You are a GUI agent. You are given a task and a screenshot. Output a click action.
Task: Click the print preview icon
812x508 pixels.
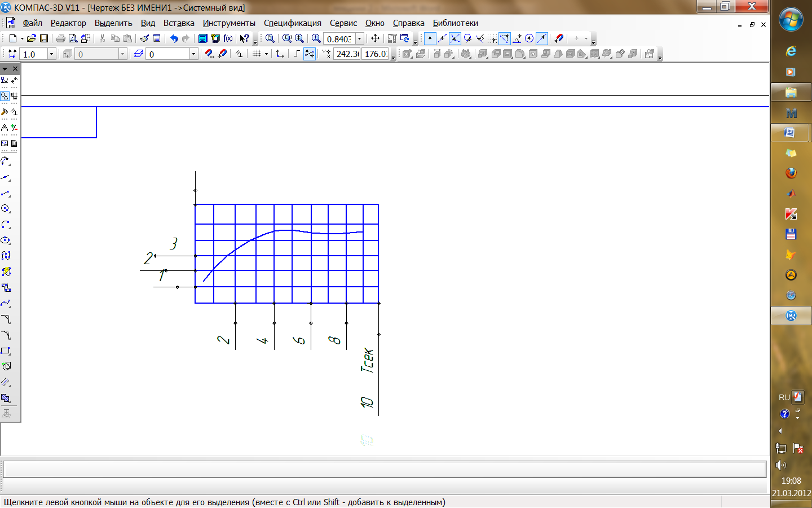pyautogui.click(x=73, y=38)
